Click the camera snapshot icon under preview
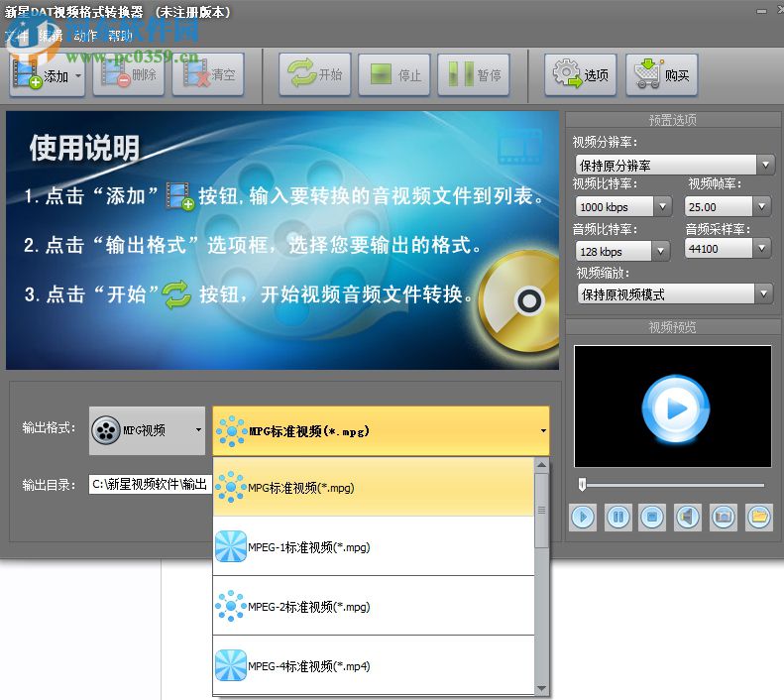Viewport: 784px width, 700px height. 724,517
